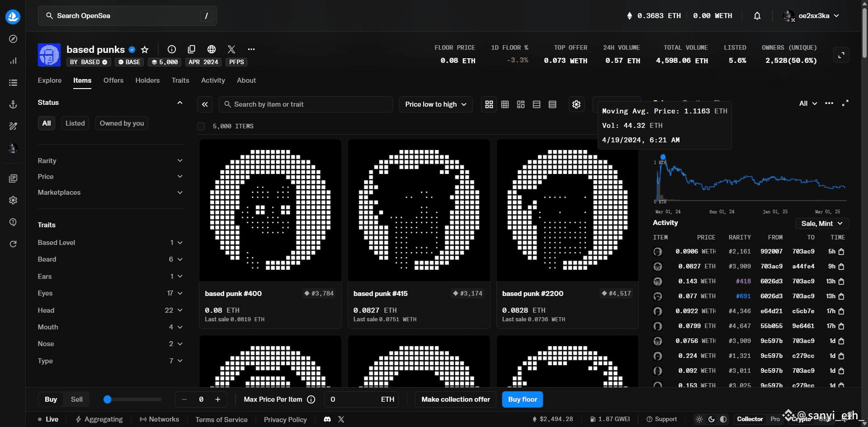Open the bar chart stats icon in sidebar
This screenshot has width=868, height=427.
click(x=13, y=61)
